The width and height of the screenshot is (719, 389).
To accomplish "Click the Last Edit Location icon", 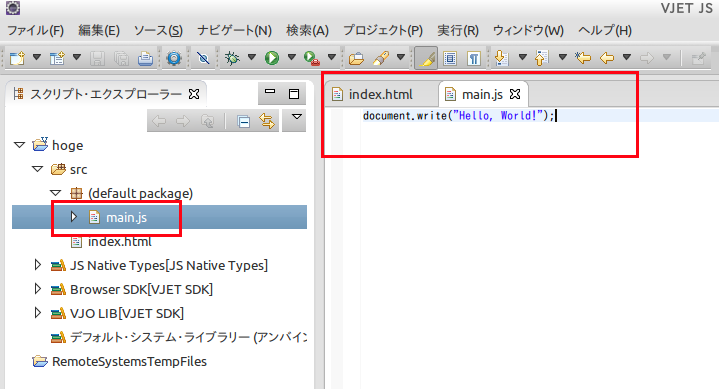I will 583,58.
